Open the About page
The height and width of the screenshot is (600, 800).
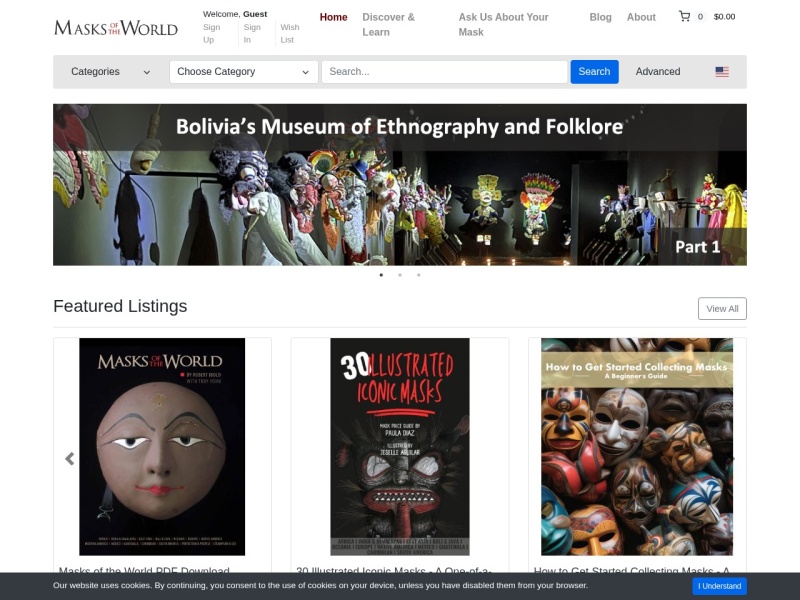(641, 17)
